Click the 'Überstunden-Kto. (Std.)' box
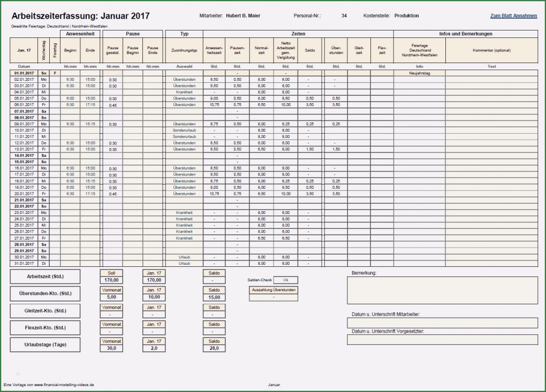Viewport: 546px width, 392px height. pyautogui.click(x=45, y=294)
